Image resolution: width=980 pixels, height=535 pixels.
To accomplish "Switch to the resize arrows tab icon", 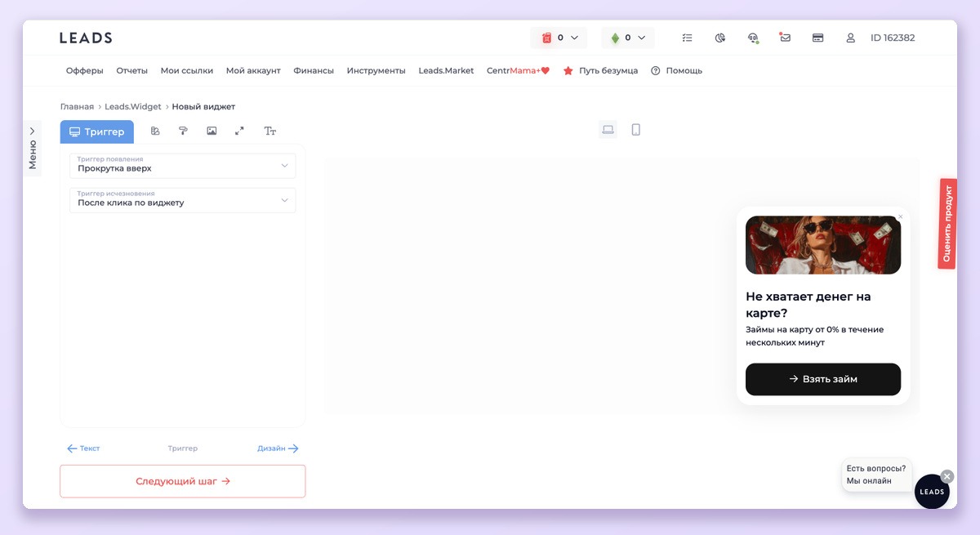I will (x=239, y=132).
